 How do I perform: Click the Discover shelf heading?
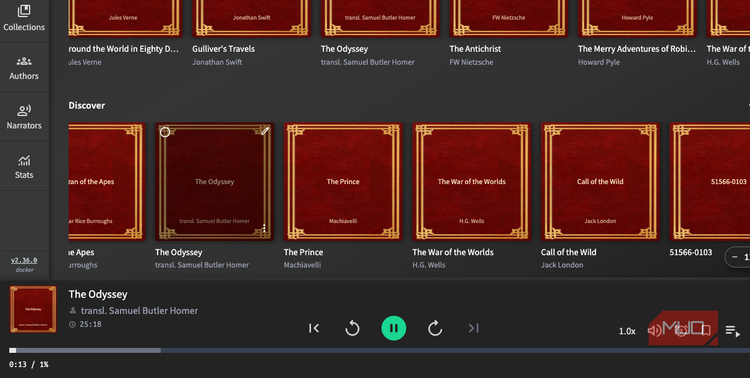click(87, 105)
